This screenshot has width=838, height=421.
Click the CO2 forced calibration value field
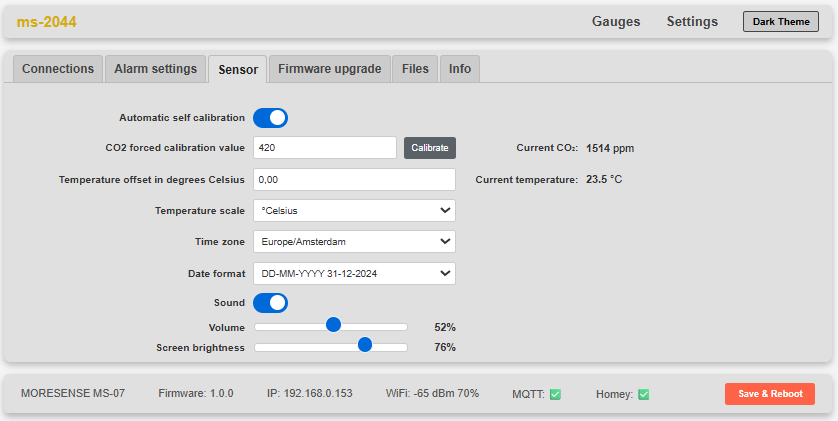pyautogui.click(x=325, y=148)
